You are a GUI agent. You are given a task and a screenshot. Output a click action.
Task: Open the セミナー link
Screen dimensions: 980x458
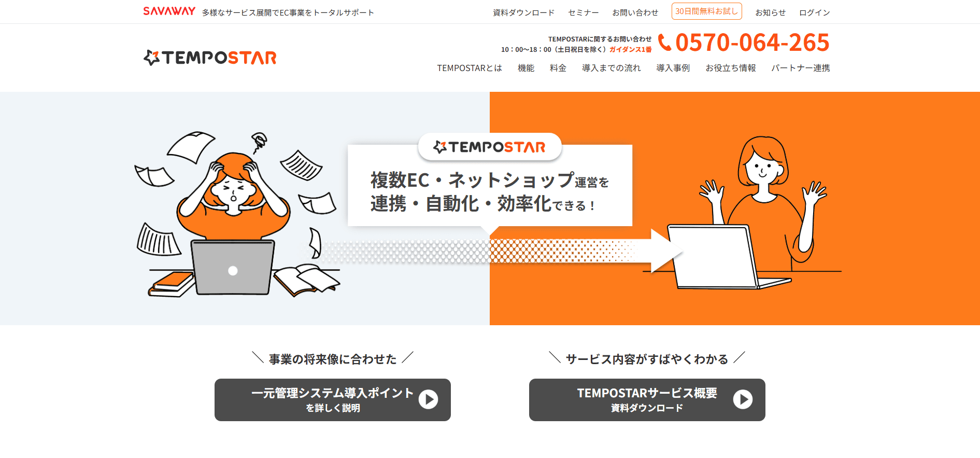tap(583, 12)
